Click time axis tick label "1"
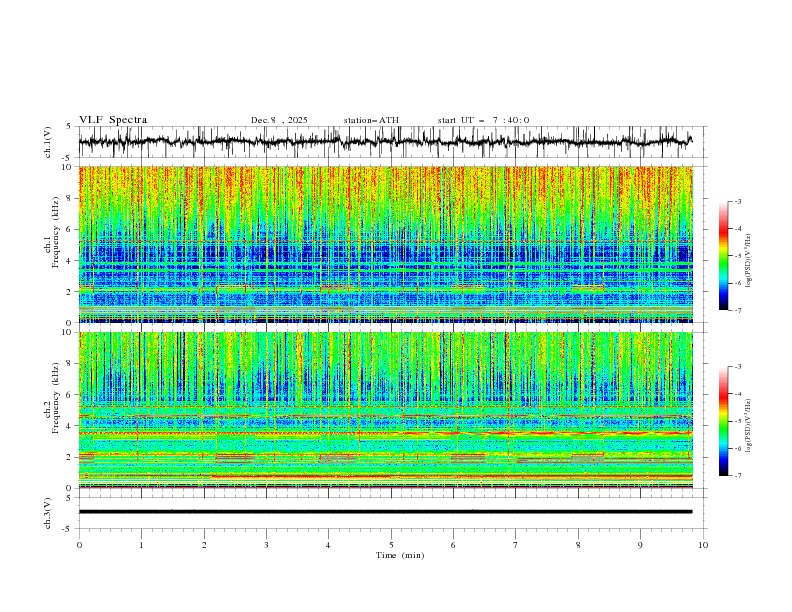This screenshot has width=792, height=612. tap(141, 545)
